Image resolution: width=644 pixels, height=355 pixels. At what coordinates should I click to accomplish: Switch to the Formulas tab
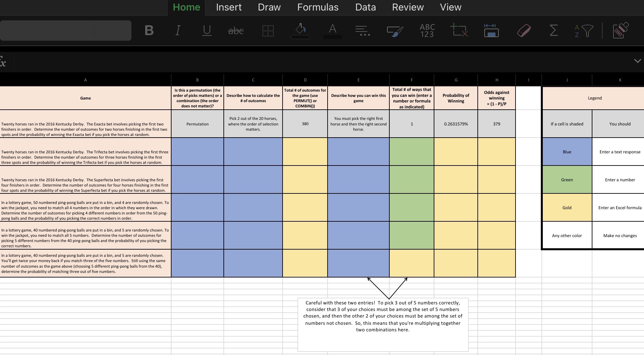tap(317, 7)
